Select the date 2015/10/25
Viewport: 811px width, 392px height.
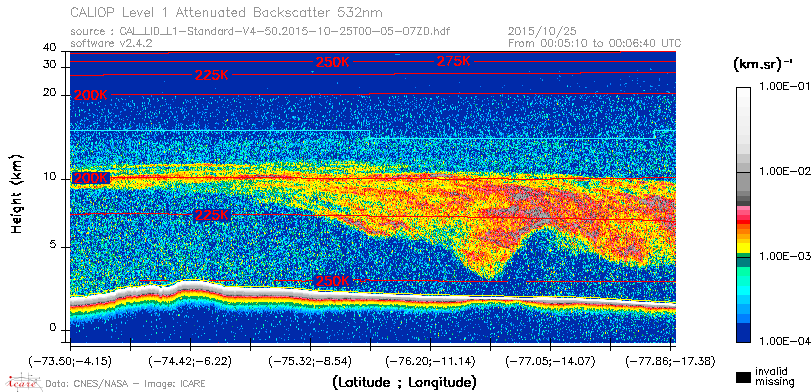(542, 32)
